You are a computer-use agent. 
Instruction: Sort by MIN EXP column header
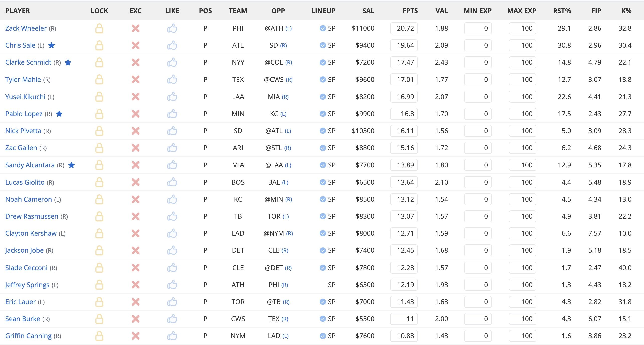pyautogui.click(x=477, y=11)
